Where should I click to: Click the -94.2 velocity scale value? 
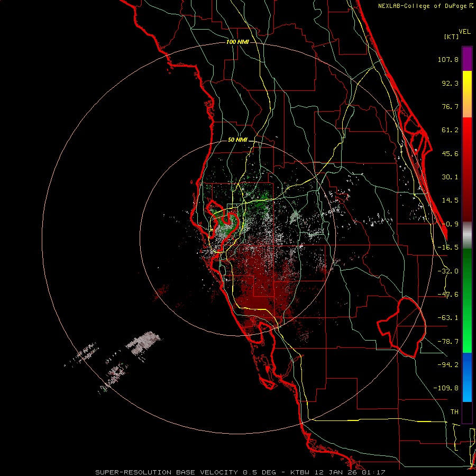pos(448,364)
